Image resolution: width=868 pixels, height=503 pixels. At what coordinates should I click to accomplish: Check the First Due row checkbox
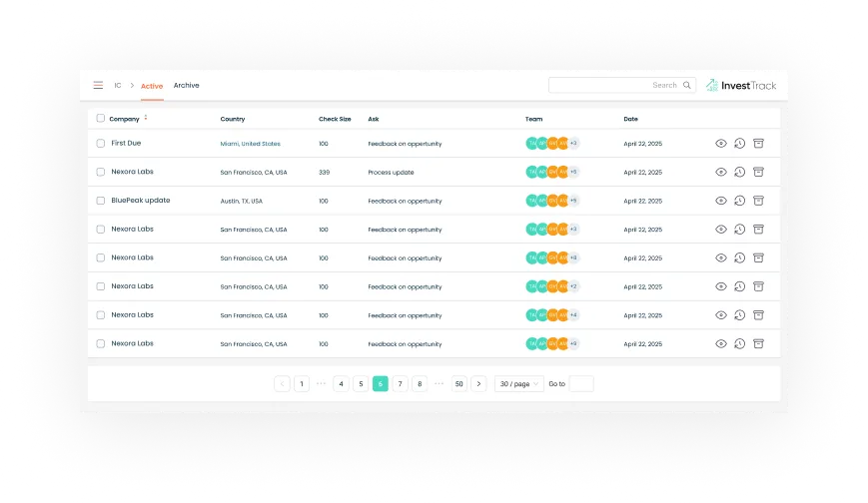(100, 144)
